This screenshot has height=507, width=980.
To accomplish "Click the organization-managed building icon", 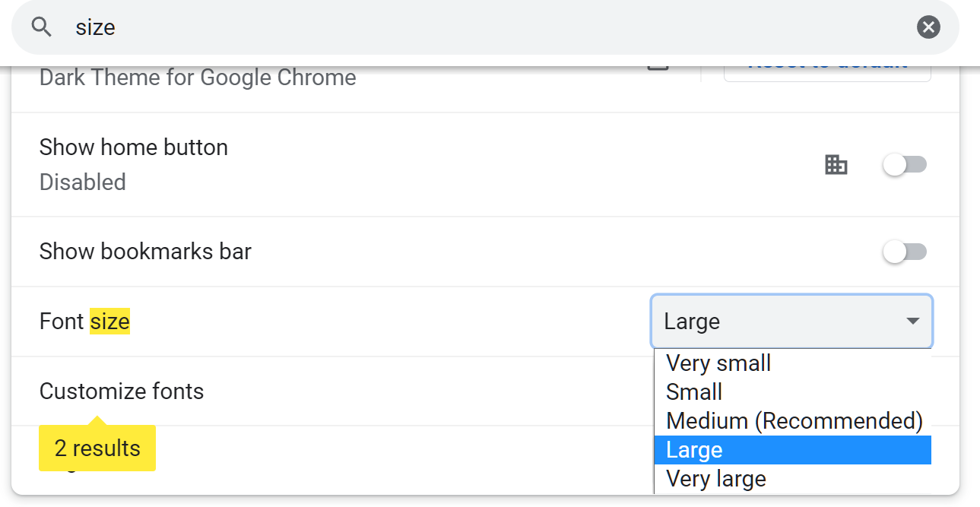I will (836, 164).
